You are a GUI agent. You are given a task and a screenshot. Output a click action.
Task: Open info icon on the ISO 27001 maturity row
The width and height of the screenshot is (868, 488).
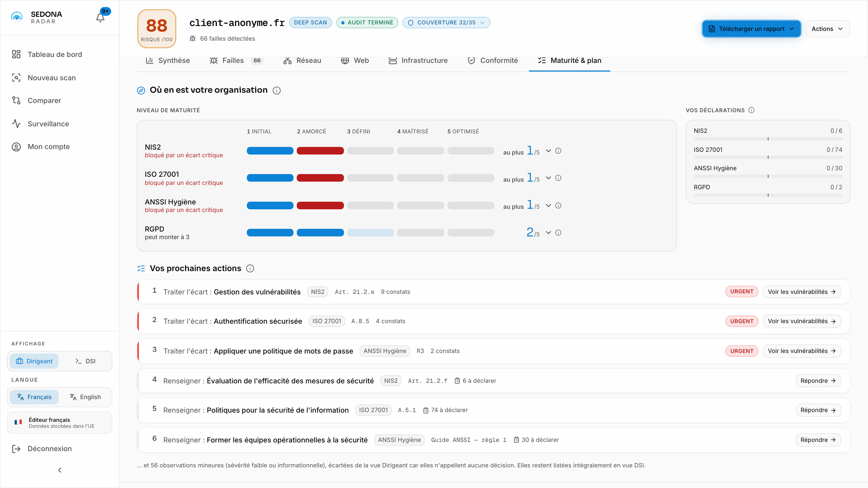pos(558,178)
